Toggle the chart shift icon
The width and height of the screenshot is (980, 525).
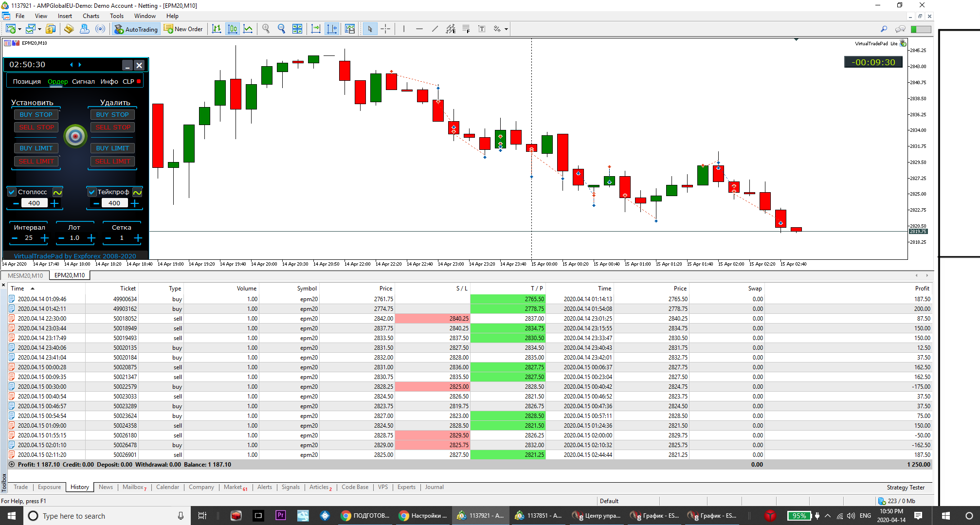click(x=332, y=29)
